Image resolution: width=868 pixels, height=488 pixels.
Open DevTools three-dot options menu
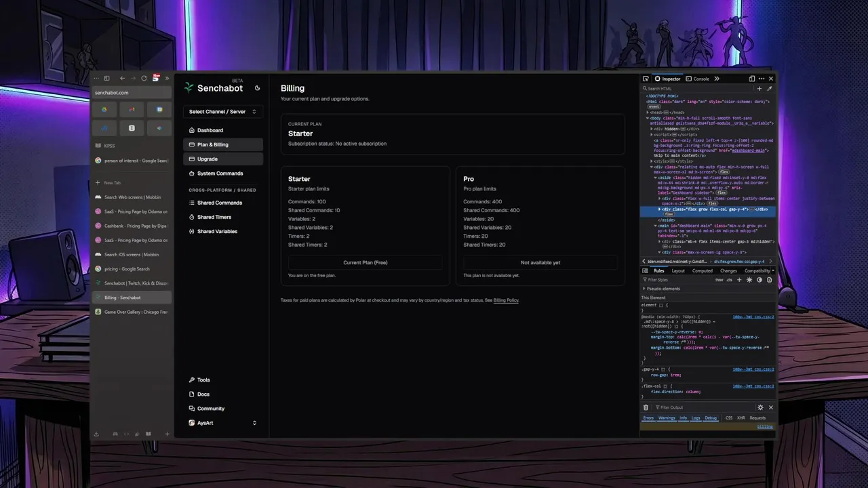coord(762,79)
